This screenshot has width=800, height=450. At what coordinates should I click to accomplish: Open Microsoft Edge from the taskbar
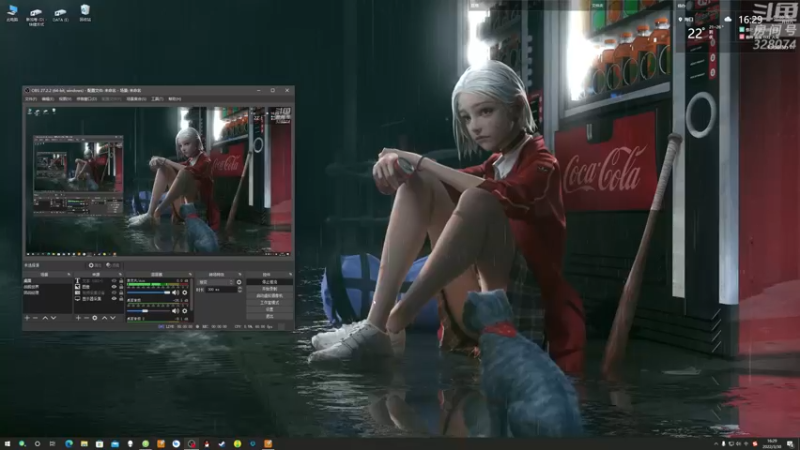point(69,444)
